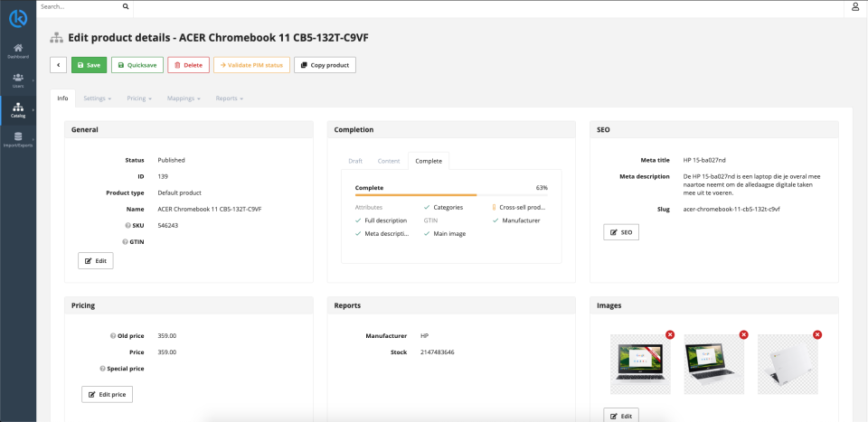Switch to Draft completion tab
Screen dimensions: 868x422
click(355, 161)
